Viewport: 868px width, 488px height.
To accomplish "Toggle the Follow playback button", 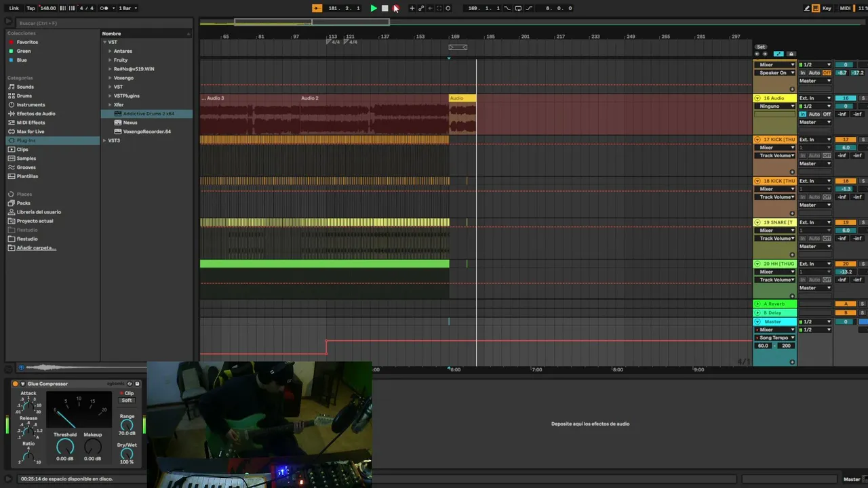I will tap(317, 8).
